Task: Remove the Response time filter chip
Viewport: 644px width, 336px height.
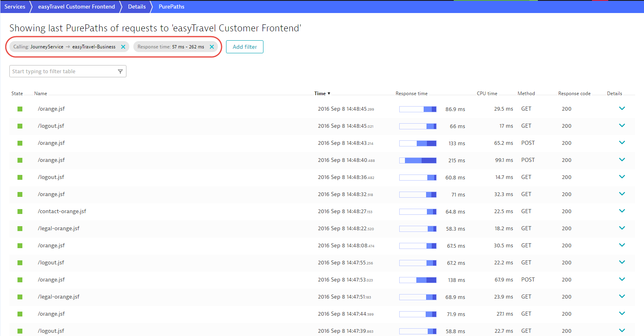Action: [x=212, y=47]
